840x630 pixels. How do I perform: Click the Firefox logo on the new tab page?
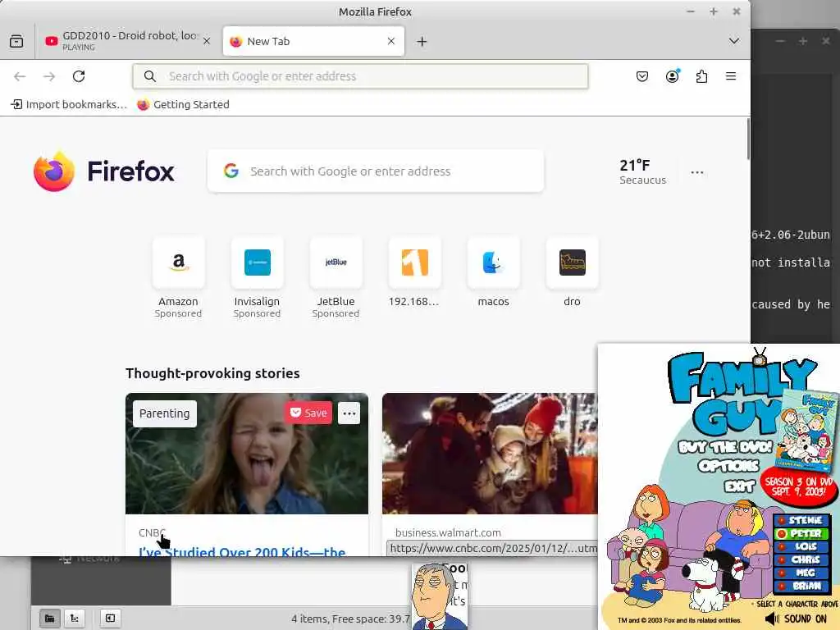pyautogui.click(x=104, y=171)
